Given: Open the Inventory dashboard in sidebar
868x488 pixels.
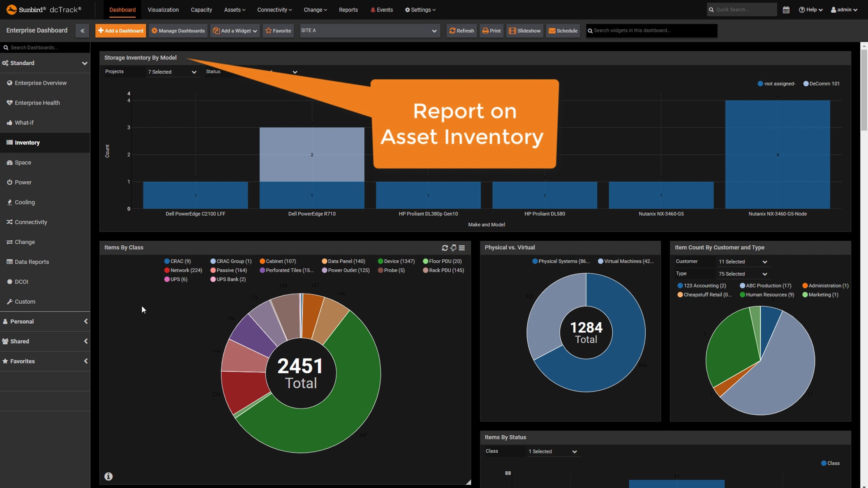Looking at the screenshot, I should click(x=27, y=142).
